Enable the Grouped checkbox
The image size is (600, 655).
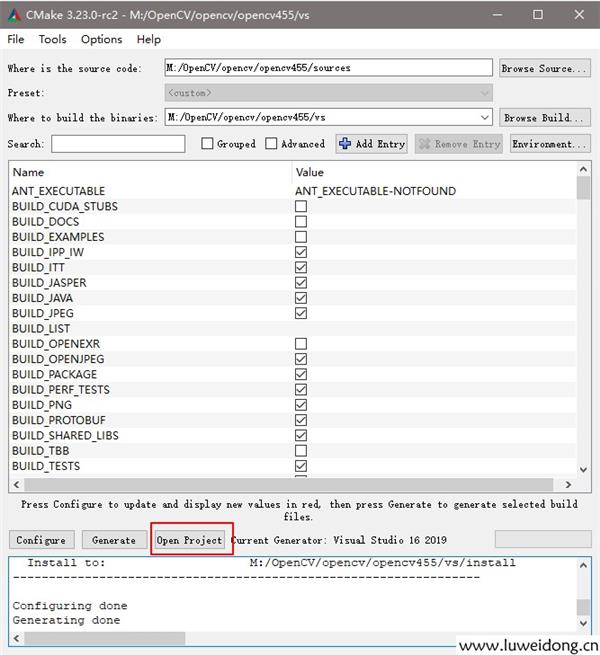208,144
